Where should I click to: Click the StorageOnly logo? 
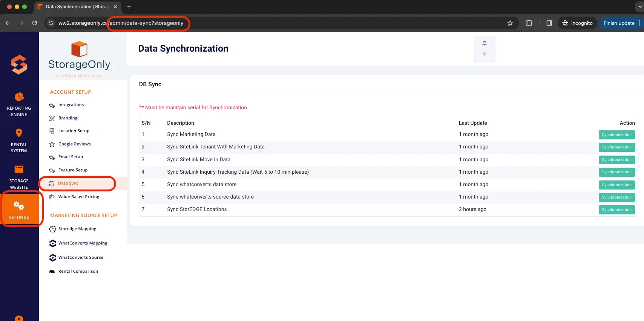tap(79, 59)
